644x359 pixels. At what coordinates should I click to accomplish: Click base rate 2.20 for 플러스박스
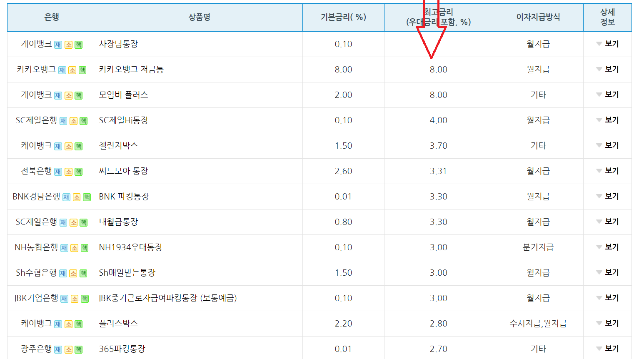coord(343,324)
